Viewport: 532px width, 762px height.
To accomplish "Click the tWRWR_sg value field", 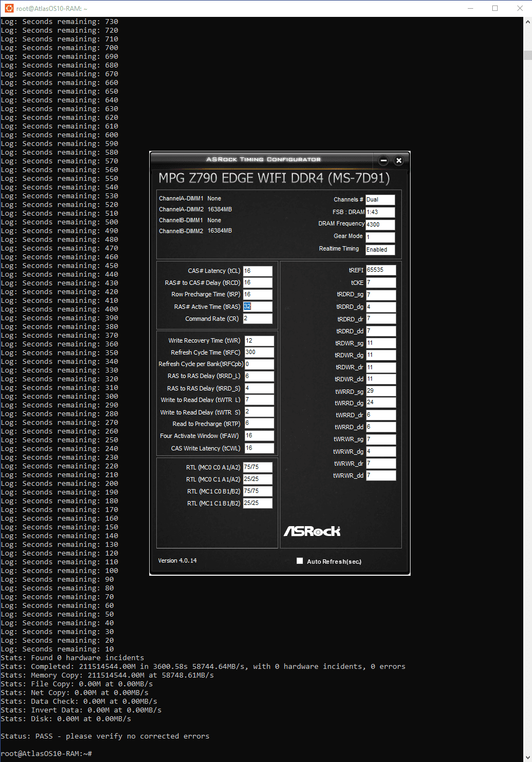I will click(x=381, y=439).
